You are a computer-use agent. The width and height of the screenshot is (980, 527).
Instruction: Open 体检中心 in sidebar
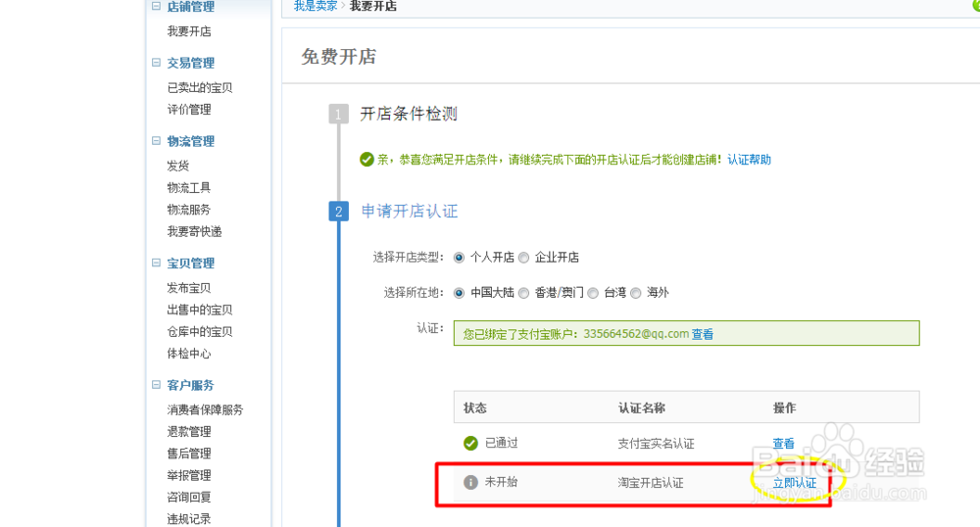click(x=189, y=353)
